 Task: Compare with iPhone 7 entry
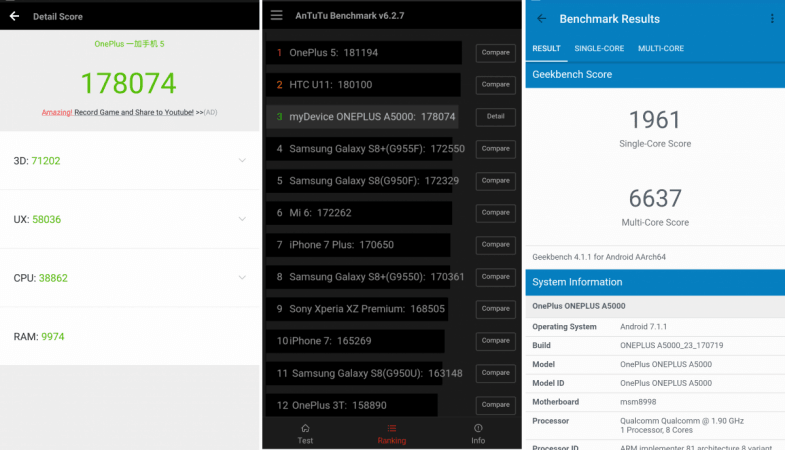[x=496, y=341]
